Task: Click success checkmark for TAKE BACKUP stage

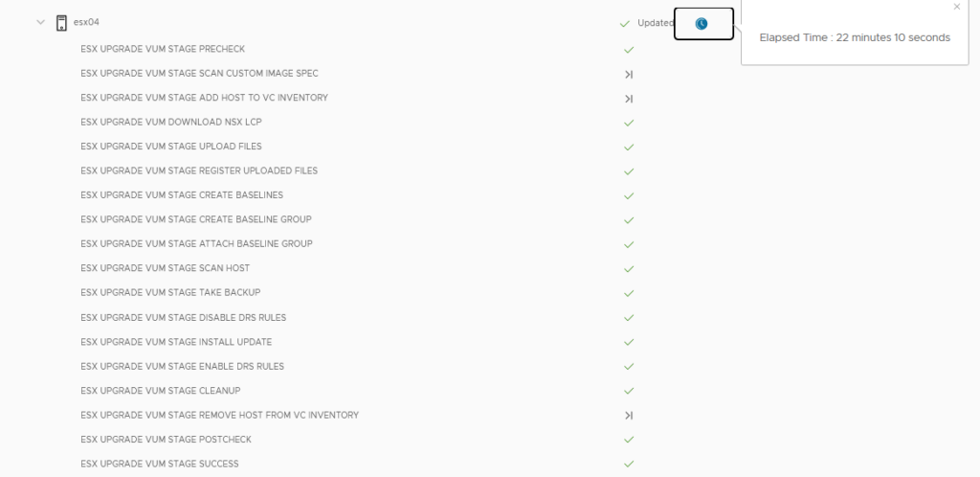Action: [629, 293]
